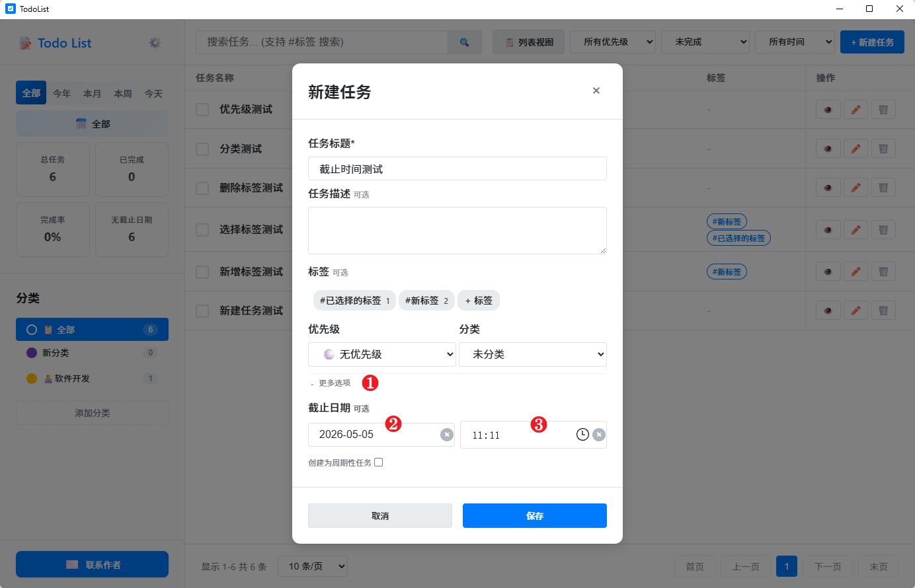The image size is (915, 588).
Task: Click pencil edit icon for 分类测试 row
Action: click(855, 149)
